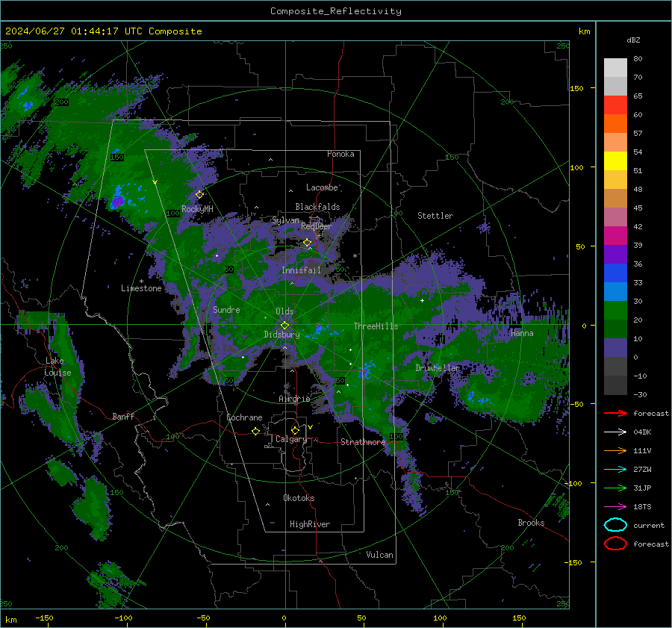Click the white 04DK arrow in legend
Viewport: 672px width, 628px height.
[x=615, y=432]
